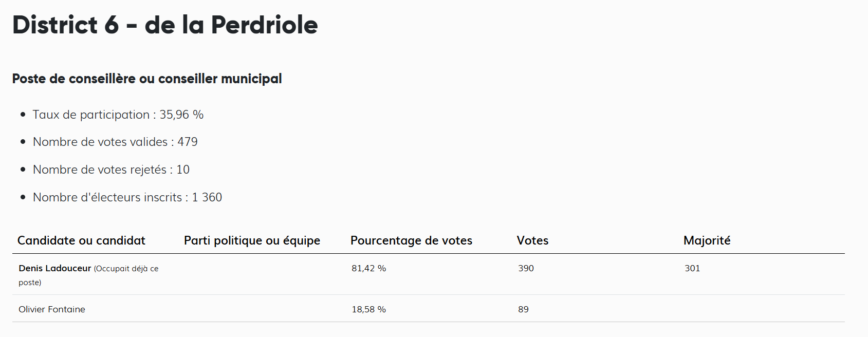Click the District 6 - de la Perdriole heading
Image resolution: width=868 pixels, height=337 pixels.
coord(165,25)
